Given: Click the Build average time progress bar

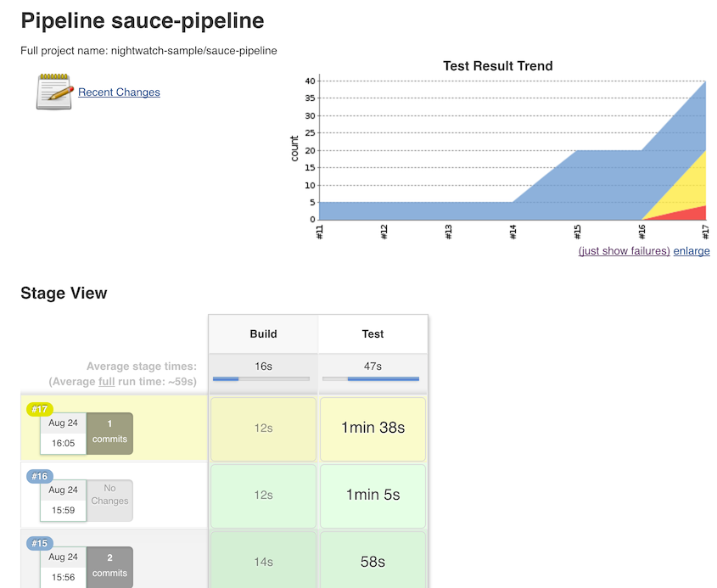Looking at the screenshot, I should 261,378.
